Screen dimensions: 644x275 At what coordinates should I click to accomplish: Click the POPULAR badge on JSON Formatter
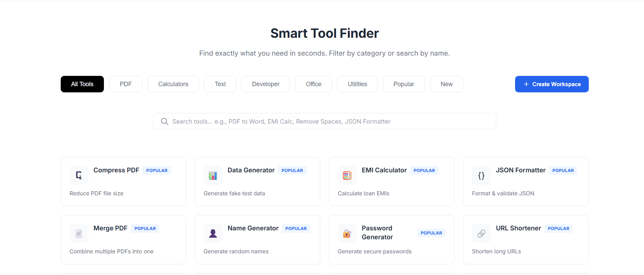click(562, 170)
